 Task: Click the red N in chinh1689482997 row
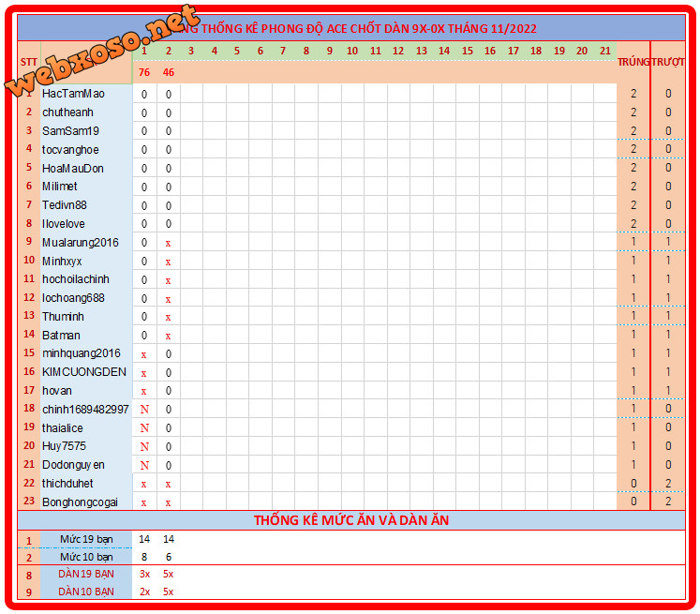144,410
